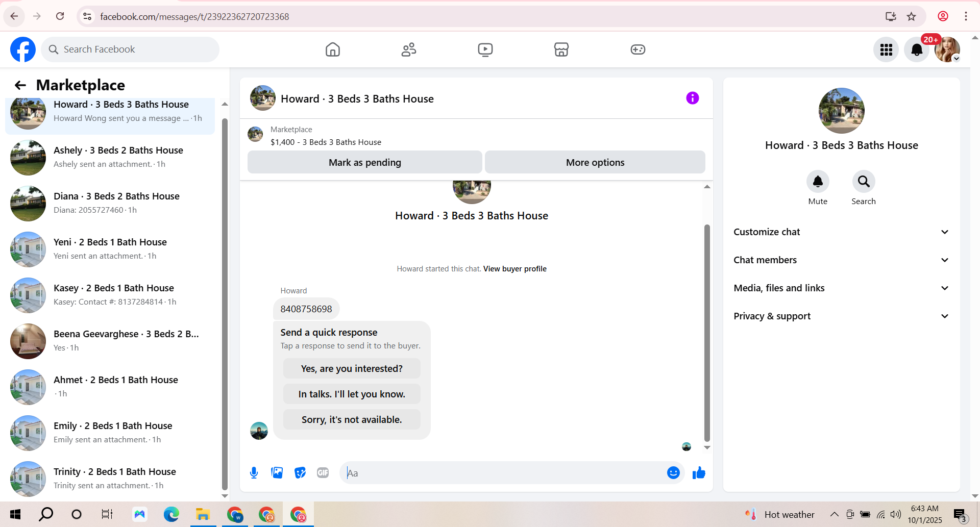The image size is (980, 527).
Task: Open the taskbar search magnifier
Action: 46,514
